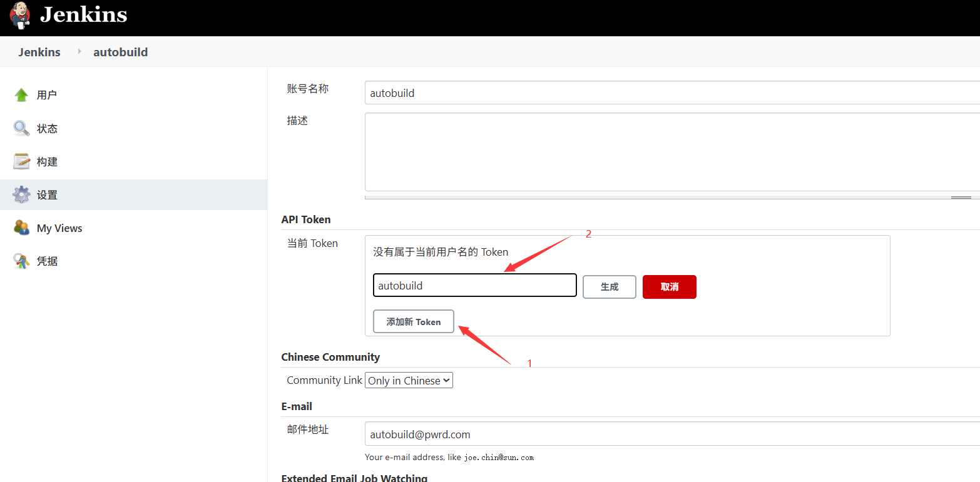980x482 pixels.
Task: Click the Extended Email Job Watching heading
Action: (x=354, y=478)
